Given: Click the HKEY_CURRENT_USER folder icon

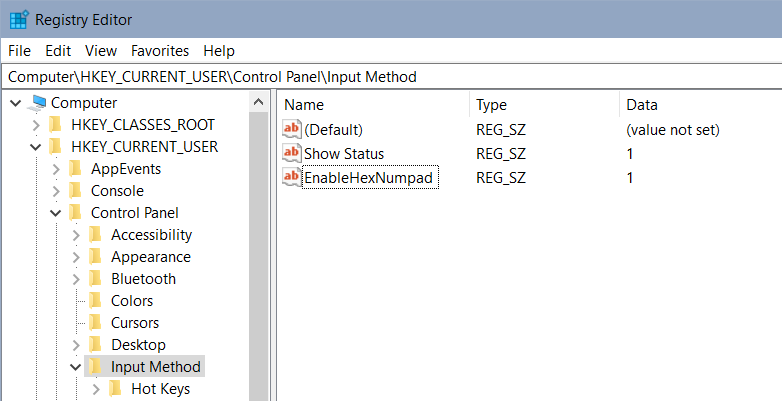Looking at the screenshot, I should pos(55,147).
